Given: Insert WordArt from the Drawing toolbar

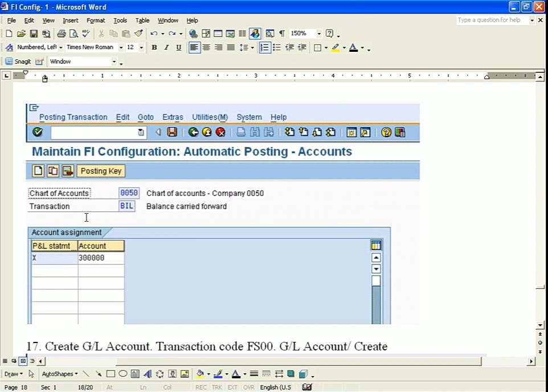Looking at the screenshot, I should coord(148,374).
